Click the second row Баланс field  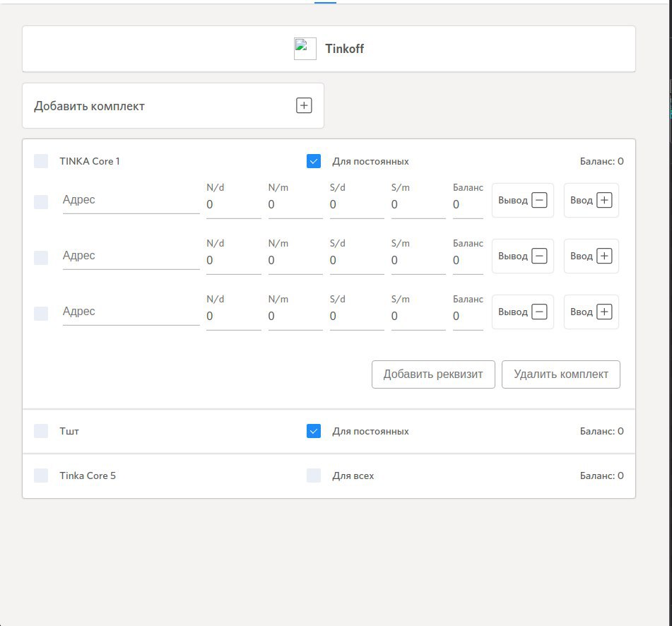pyautogui.click(x=468, y=261)
